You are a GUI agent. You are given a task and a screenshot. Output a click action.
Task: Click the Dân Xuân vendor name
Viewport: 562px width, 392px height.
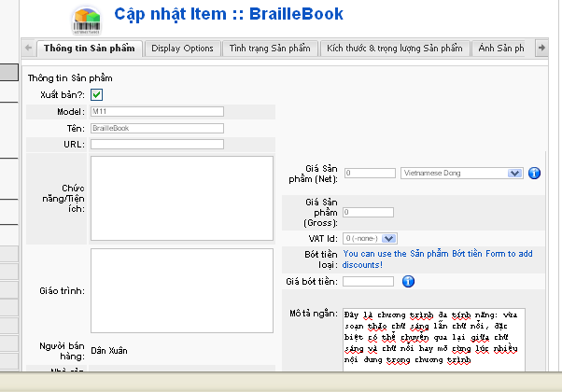tap(109, 351)
